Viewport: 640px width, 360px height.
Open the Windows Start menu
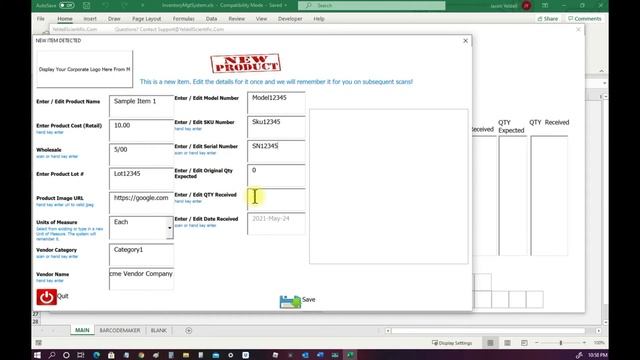click(37, 355)
